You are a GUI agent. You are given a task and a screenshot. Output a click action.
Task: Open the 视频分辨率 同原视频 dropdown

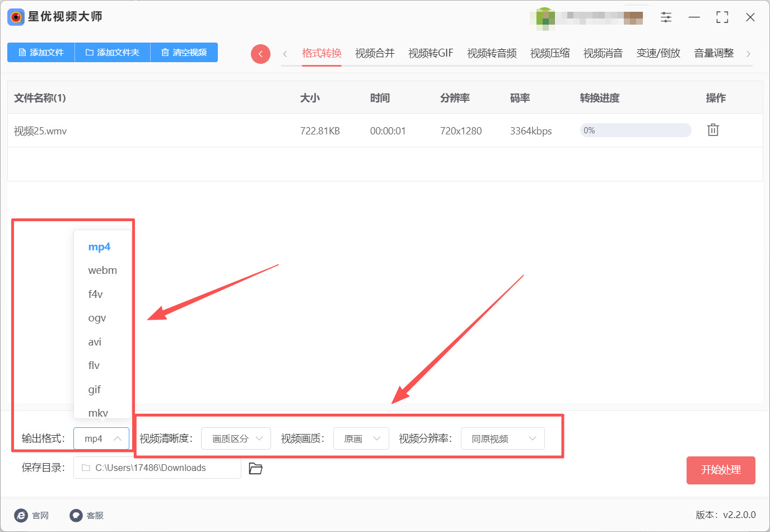[x=502, y=438]
